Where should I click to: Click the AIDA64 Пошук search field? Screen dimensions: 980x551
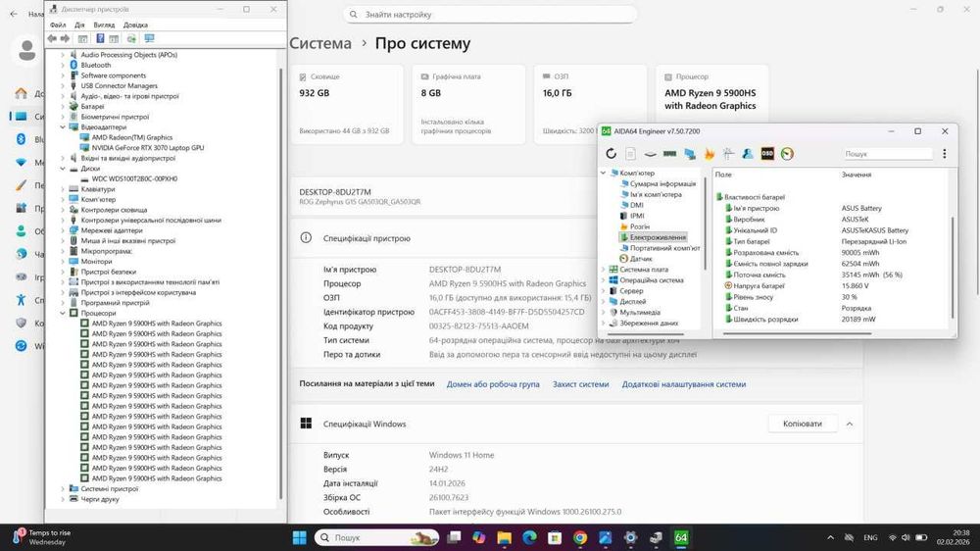tap(887, 153)
